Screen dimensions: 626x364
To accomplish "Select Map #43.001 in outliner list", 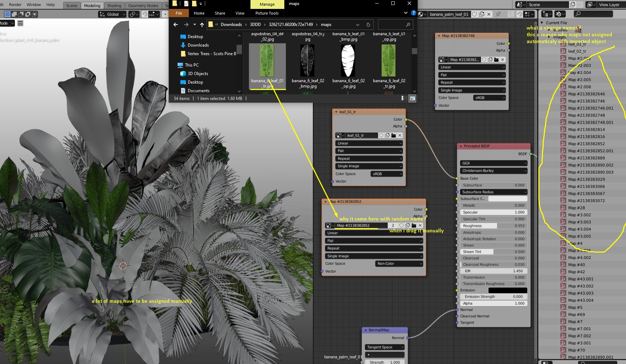I will click(581, 279).
